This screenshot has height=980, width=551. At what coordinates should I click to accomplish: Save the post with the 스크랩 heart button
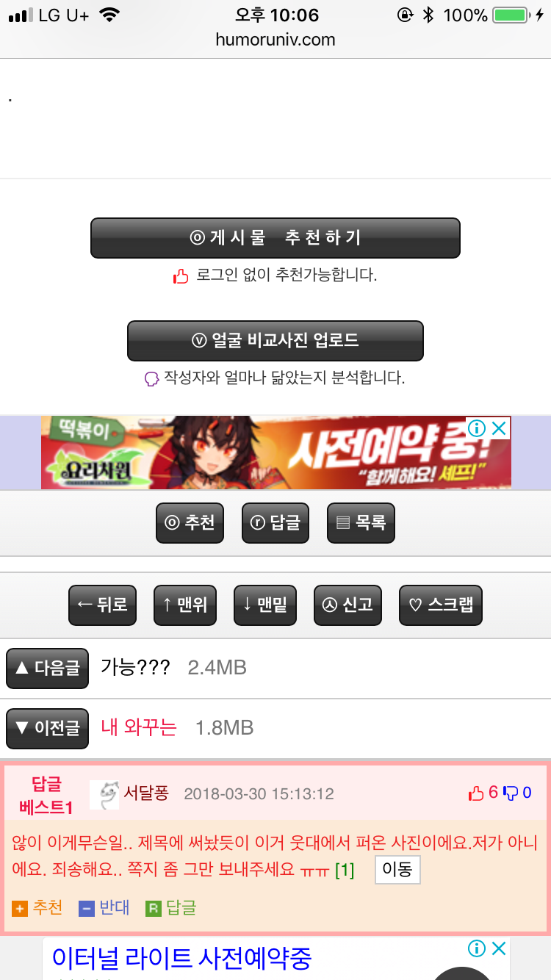tap(441, 605)
